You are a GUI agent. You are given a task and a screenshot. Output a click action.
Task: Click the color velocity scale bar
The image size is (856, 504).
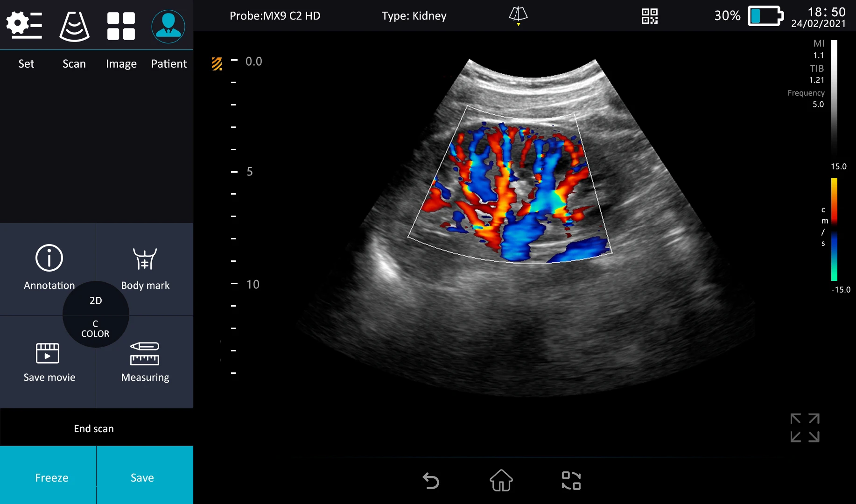tap(835, 229)
